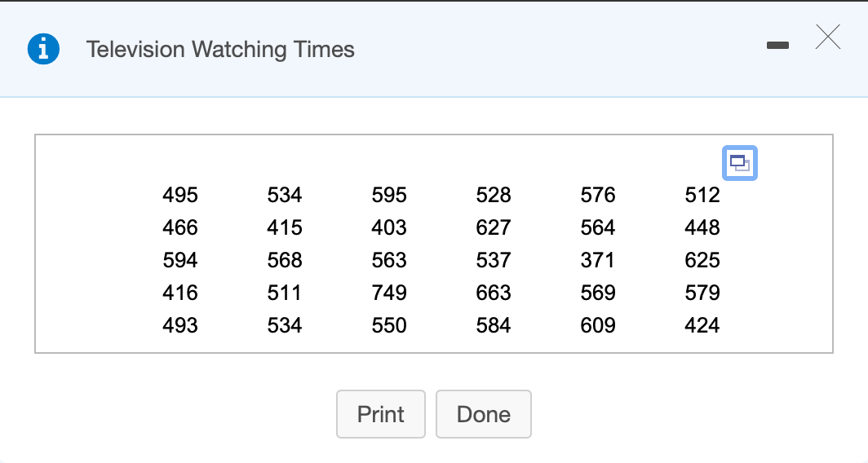Click the Print button

tap(381, 414)
